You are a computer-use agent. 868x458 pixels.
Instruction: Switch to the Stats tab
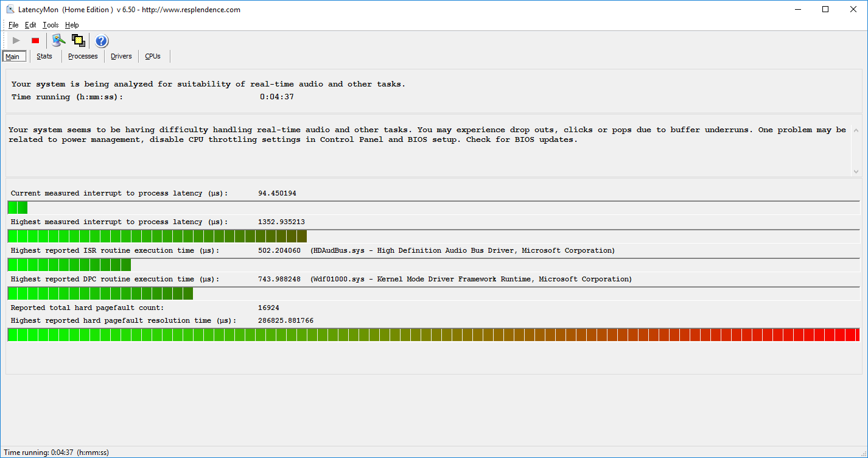(x=44, y=56)
